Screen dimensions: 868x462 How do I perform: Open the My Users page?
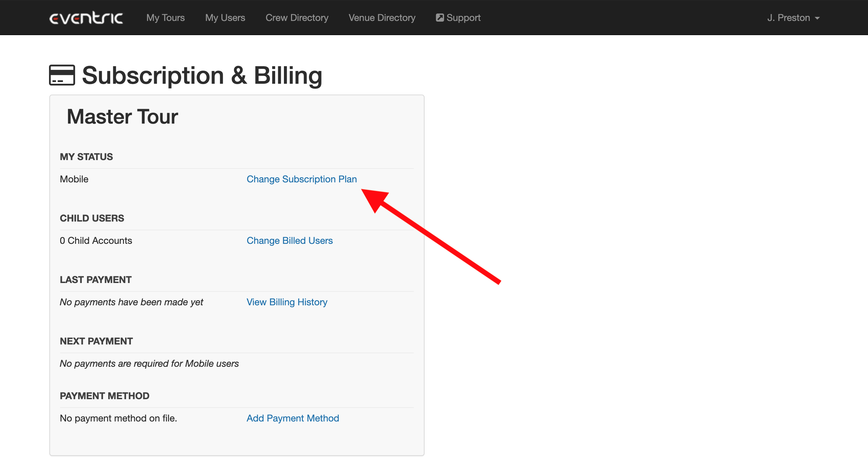tap(225, 18)
